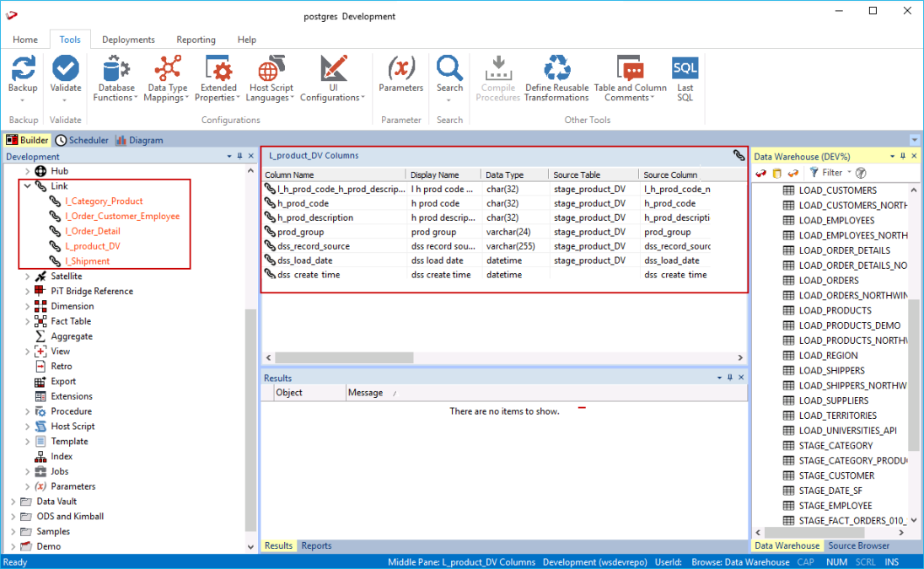This screenshot has height=569, width=924.
Task: Sort by Data Type column header
Action: tap(505, 175)
